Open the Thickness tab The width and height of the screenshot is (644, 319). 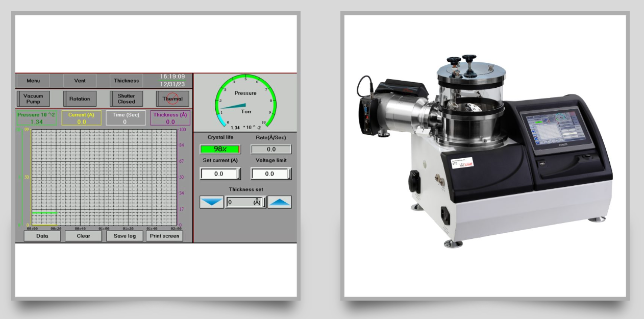point(126,81)
